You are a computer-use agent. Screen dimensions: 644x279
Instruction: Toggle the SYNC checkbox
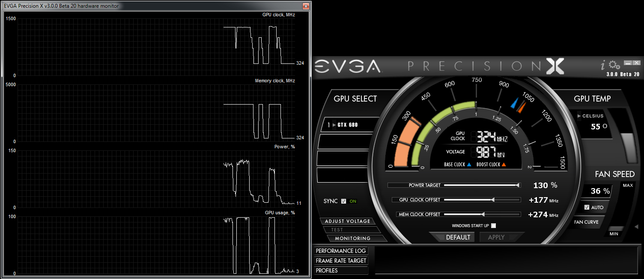343,201
